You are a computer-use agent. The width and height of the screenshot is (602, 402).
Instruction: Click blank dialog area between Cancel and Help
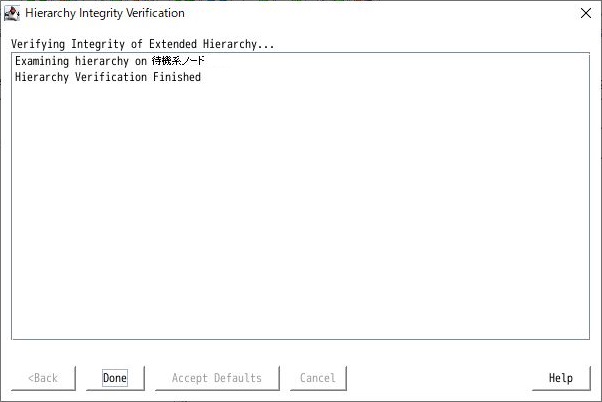pyautogui.click(x=439, y=378)
